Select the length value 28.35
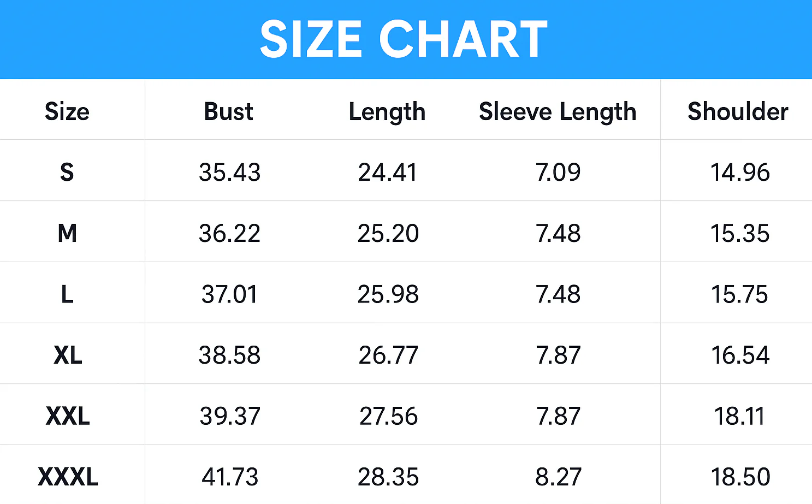 388,477
